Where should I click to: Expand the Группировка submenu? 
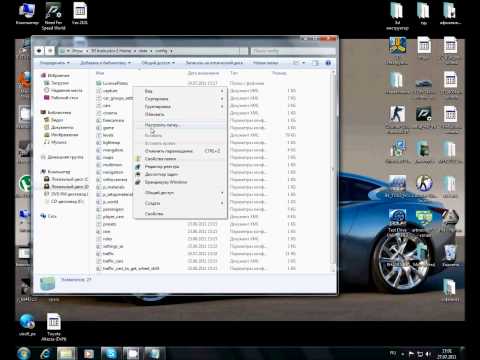tap(180, 107)
